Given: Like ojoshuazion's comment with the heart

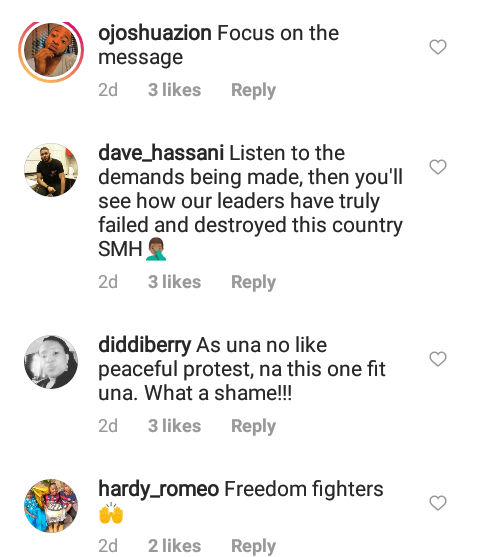Looking at the screenshot, I should point(438,47).
